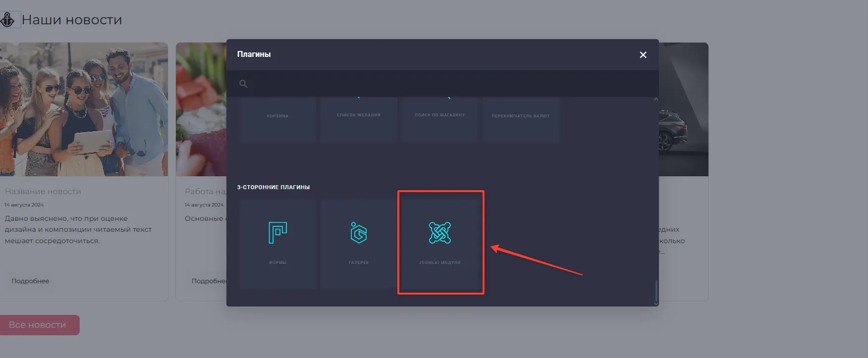The image size is (868, 358).
Task: Open Подробнее in the second news card
Action: (x=209, y=281)
